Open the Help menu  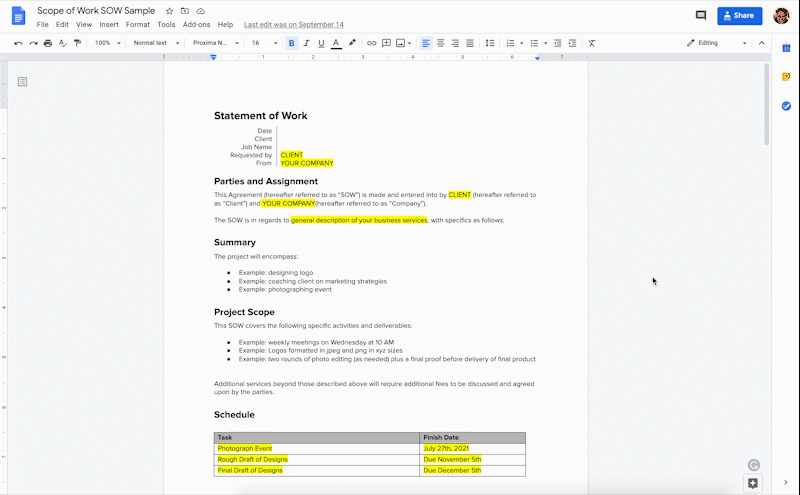coord(225,24)
